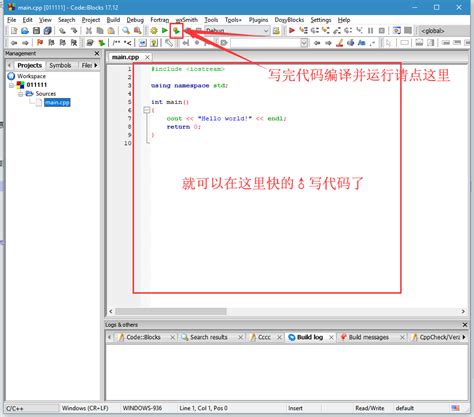Switch to the Build messages tab

pyautogui.click(x=369, y=337)
